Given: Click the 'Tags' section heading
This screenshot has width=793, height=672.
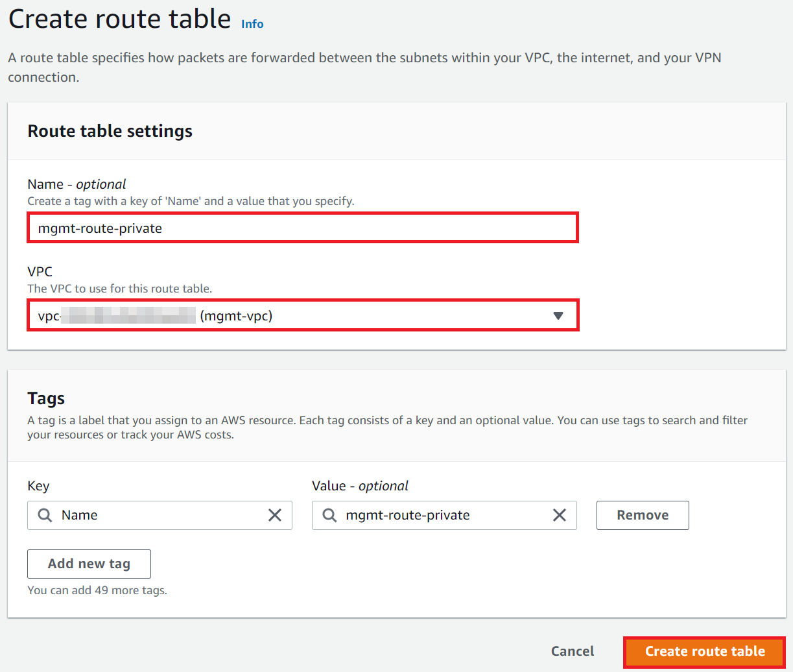Looking at the screenshot, I should pos(46,398).
